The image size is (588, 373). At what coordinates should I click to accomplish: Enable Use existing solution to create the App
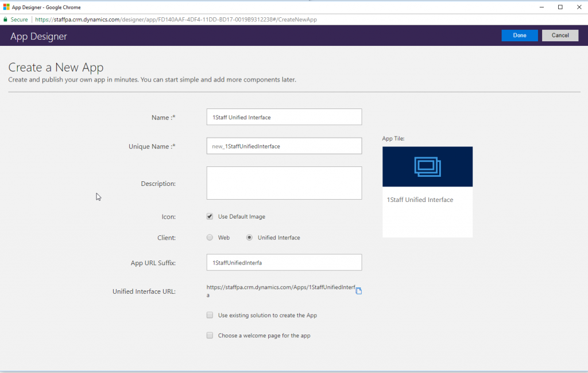tap(210, 315)
